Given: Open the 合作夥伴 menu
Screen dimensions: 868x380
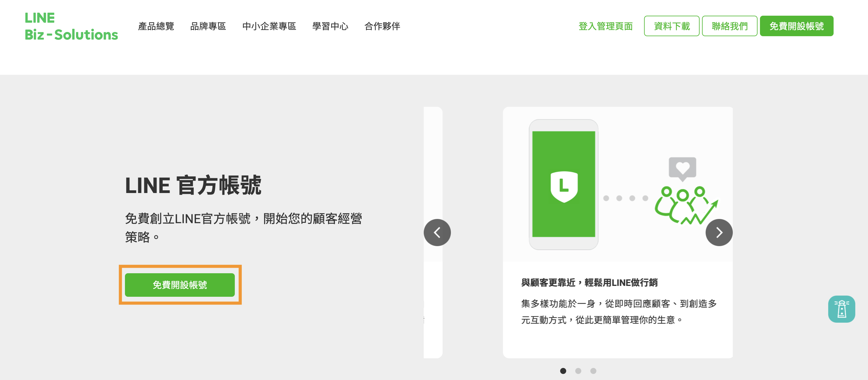Looking at the screenshot, I should click(382, 26).
